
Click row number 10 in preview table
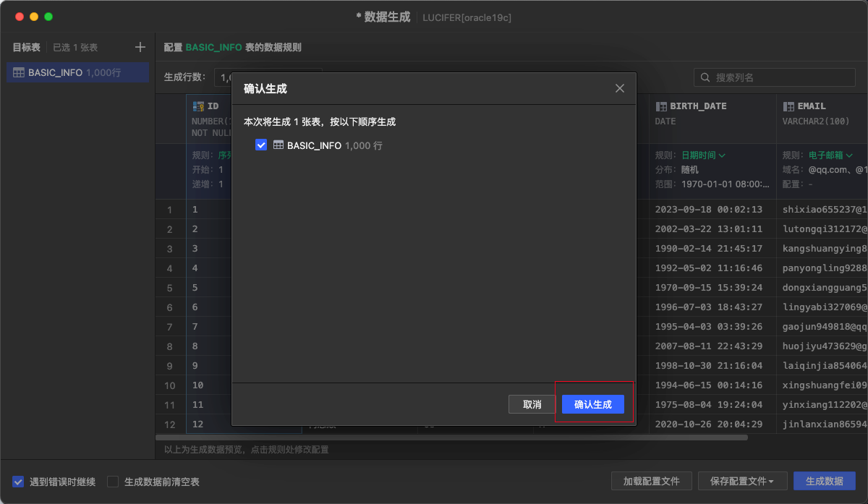(x=170, y=385)
